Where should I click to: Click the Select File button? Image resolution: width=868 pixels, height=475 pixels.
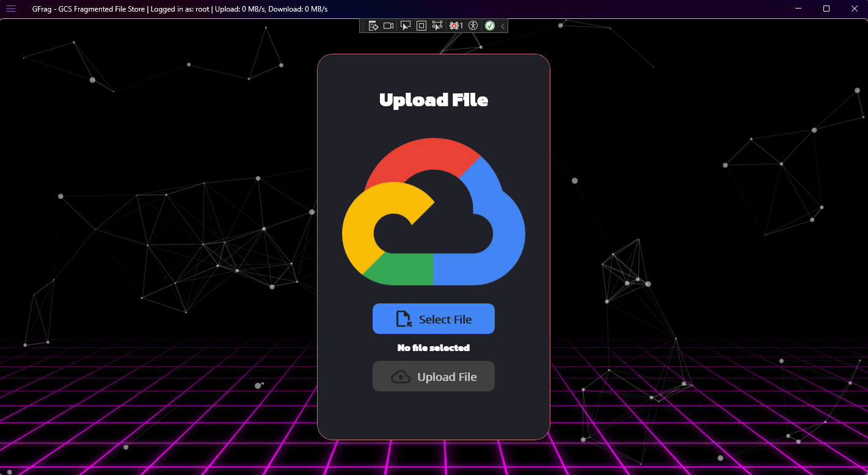(434, 319)
